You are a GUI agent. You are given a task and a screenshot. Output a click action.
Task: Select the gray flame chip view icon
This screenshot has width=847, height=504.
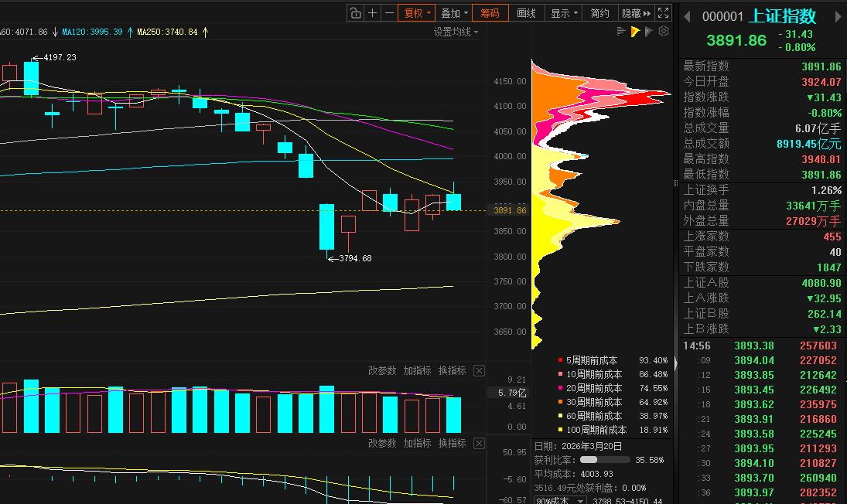[x=649, y=32]
